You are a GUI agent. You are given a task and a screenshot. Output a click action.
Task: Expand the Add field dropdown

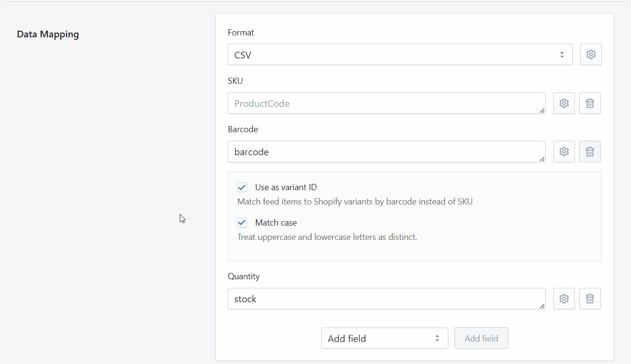[x=385, y=338]
